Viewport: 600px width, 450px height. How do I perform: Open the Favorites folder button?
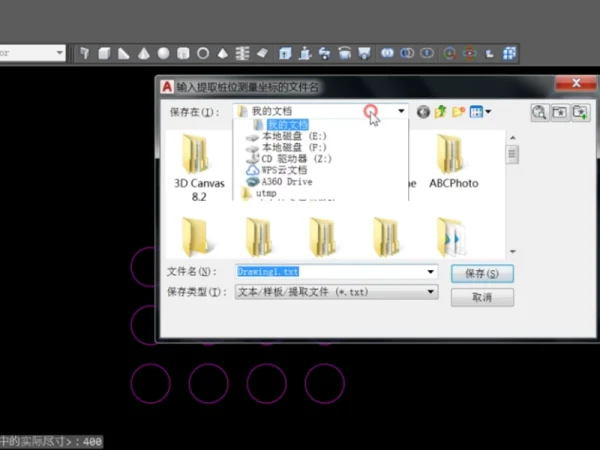[560, 112]
